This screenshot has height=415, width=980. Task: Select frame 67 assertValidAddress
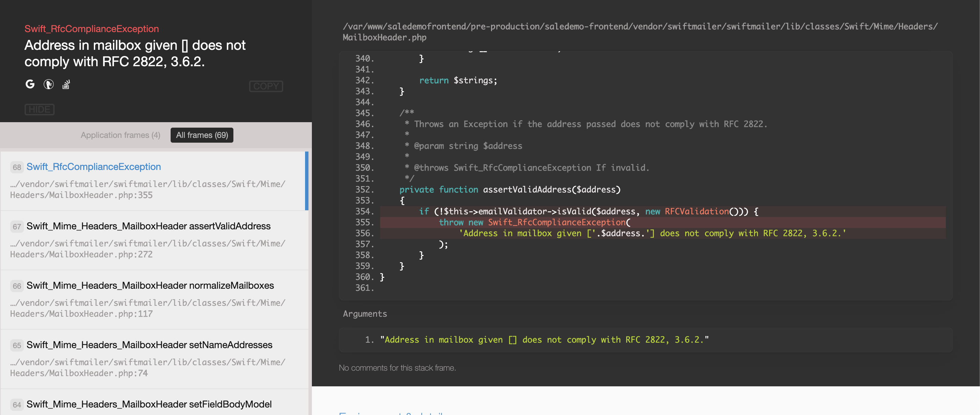click(x=148, y=226)
